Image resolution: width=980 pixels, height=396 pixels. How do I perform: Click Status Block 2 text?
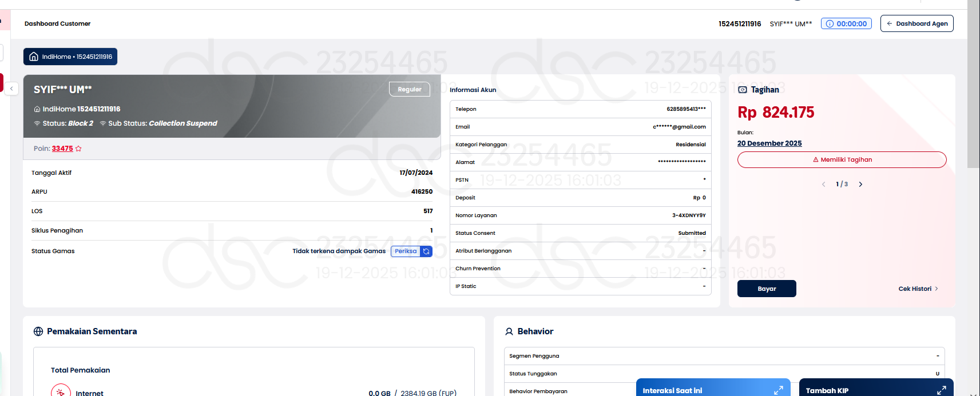point(68,123)
